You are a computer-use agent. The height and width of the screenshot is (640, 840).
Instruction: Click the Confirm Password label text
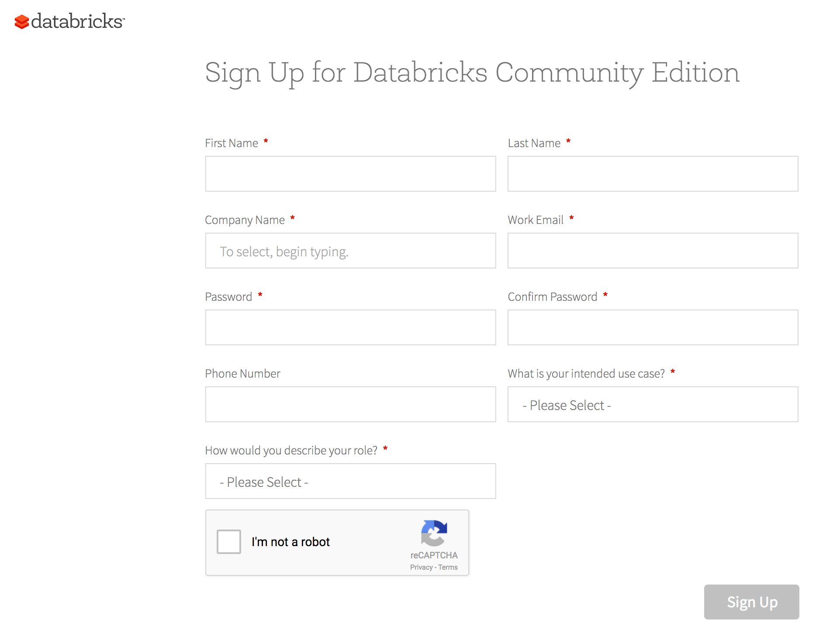(x=552, y=297)
